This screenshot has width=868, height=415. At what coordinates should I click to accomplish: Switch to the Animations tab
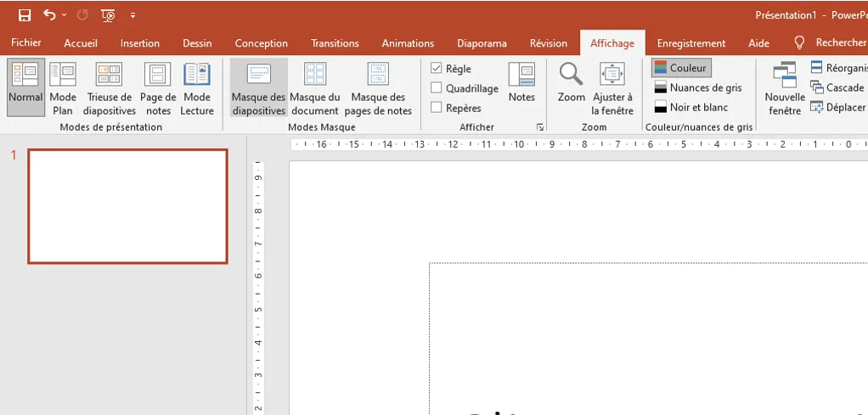408,43
